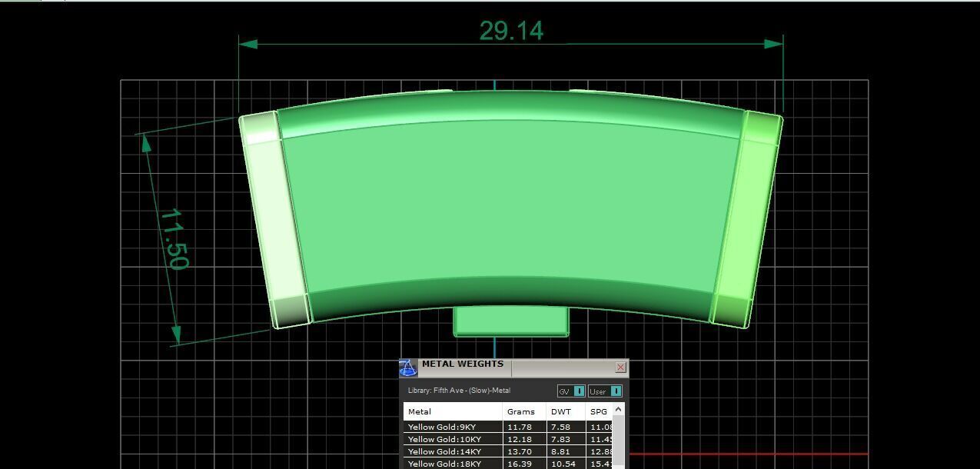The height and width of the screenshot is (469, 980).
Task: Click the 11.50 height dimension label
Action: [x=174, y=239]
